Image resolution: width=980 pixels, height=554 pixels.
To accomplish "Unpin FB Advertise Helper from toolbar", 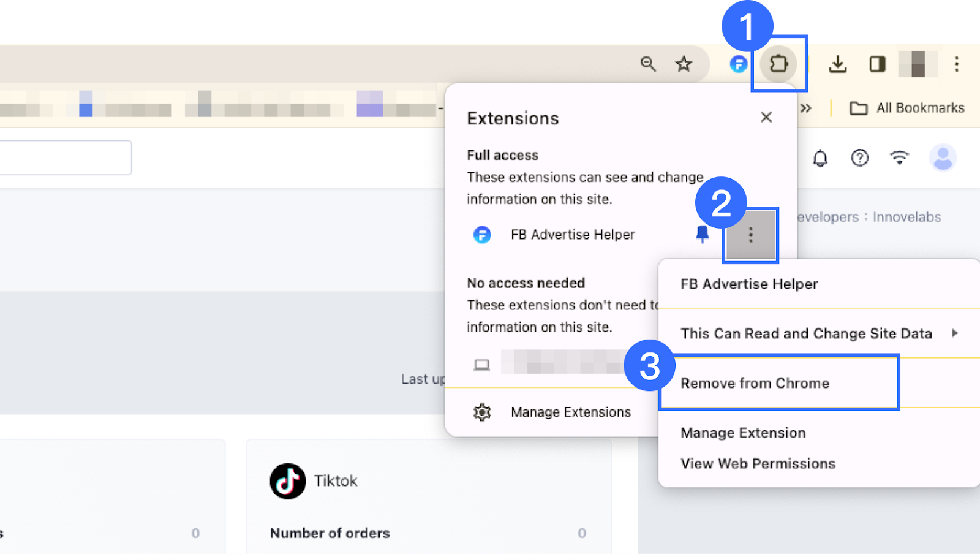I will pos(703,234).
